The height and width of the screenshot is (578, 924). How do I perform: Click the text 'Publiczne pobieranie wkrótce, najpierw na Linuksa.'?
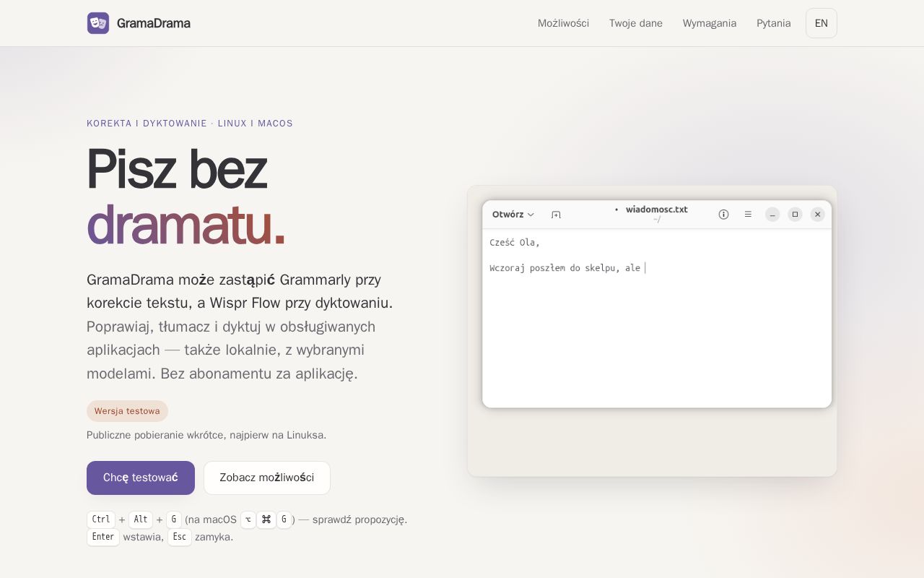tap(206, 435)
